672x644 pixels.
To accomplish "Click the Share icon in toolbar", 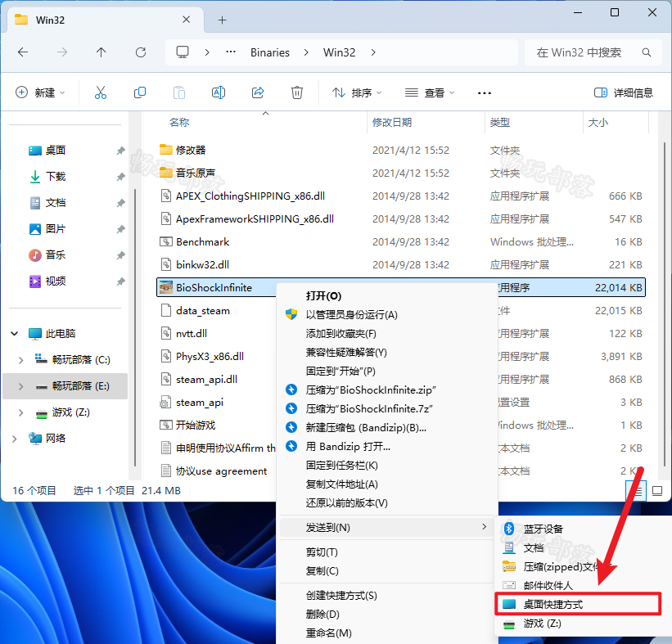I will (258, 92).
